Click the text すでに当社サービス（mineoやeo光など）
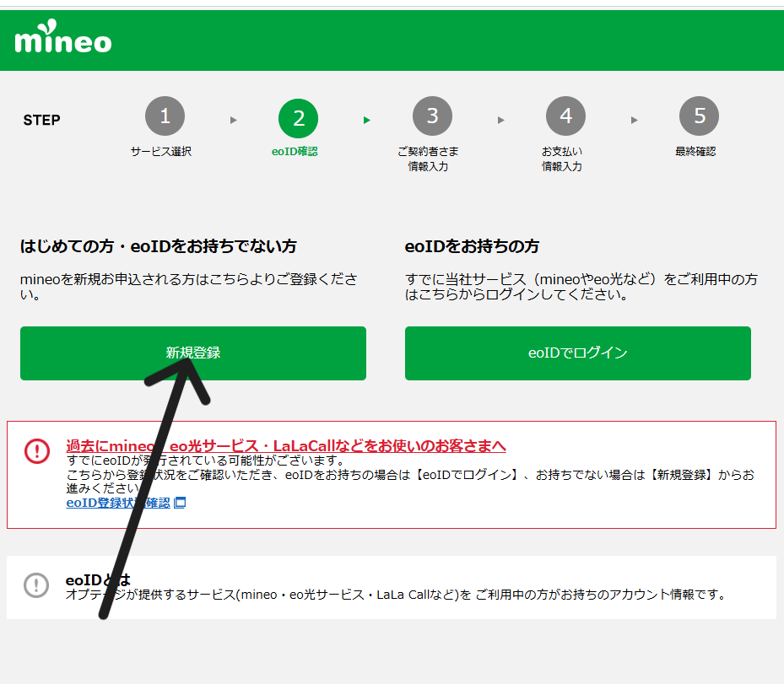 click(x=581, y=286)
